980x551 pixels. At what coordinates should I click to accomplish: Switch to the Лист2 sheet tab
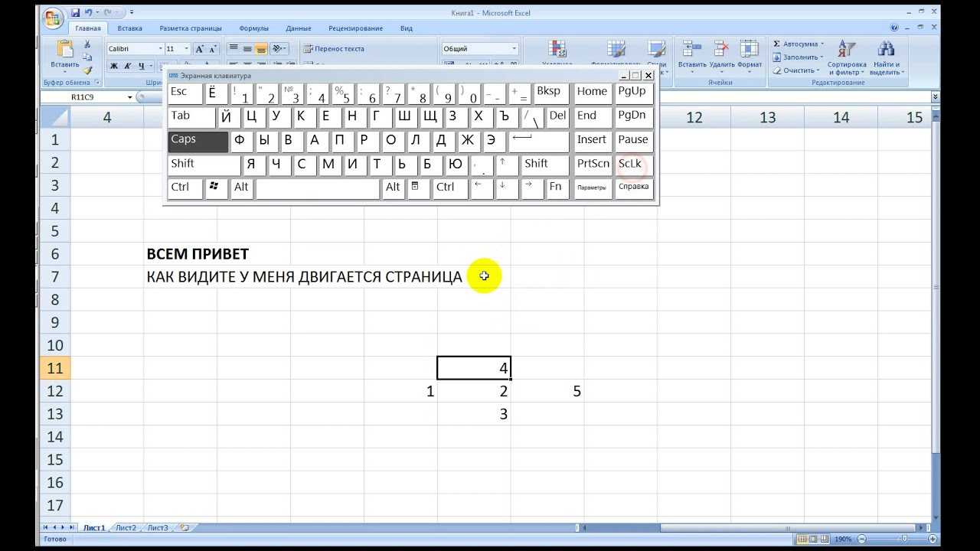[126, 528]
